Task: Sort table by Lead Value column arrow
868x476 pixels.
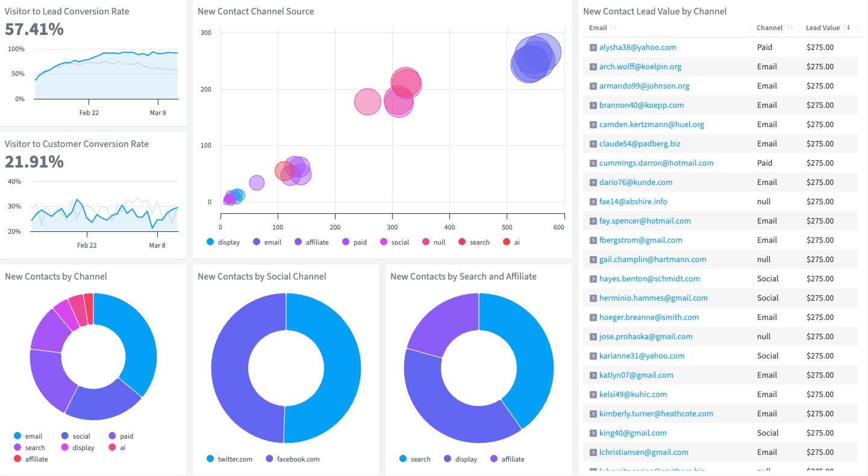Action: point(847,28)
